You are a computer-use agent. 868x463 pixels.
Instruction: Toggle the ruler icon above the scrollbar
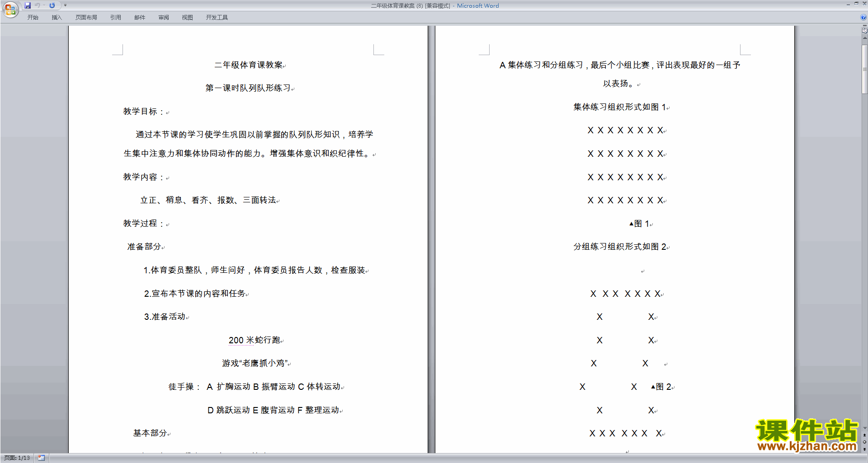click(864, 31)
